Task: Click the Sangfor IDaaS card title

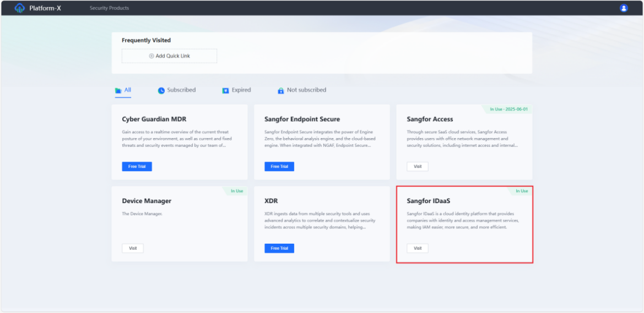Action: (x=428, y=201)
